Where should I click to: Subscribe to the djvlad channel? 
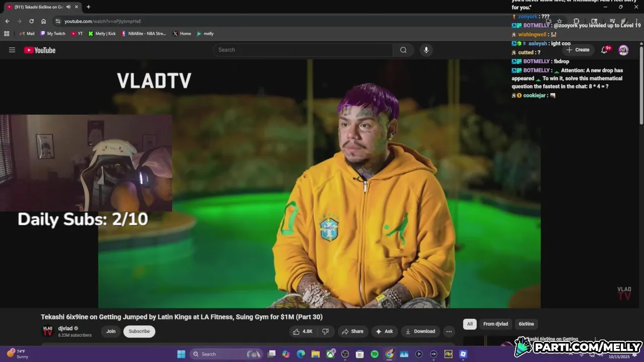139,331
